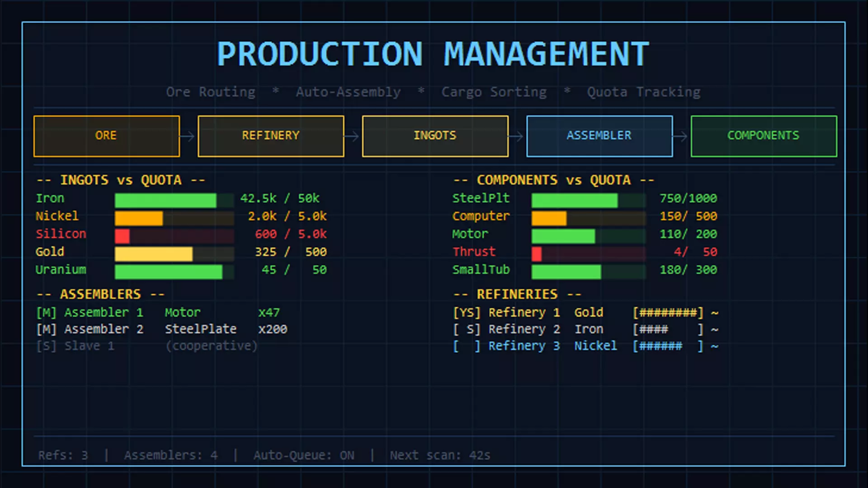Toggle the [YS] flag on Refinery 1
The image size is (868, 488).
point(467,313)
